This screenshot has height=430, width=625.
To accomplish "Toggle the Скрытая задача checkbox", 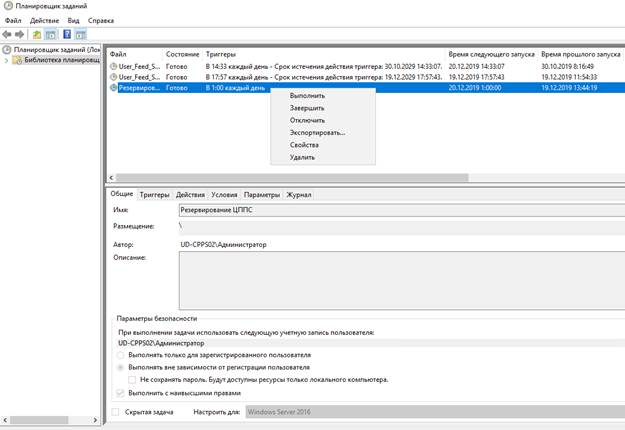I will (116, 412).
